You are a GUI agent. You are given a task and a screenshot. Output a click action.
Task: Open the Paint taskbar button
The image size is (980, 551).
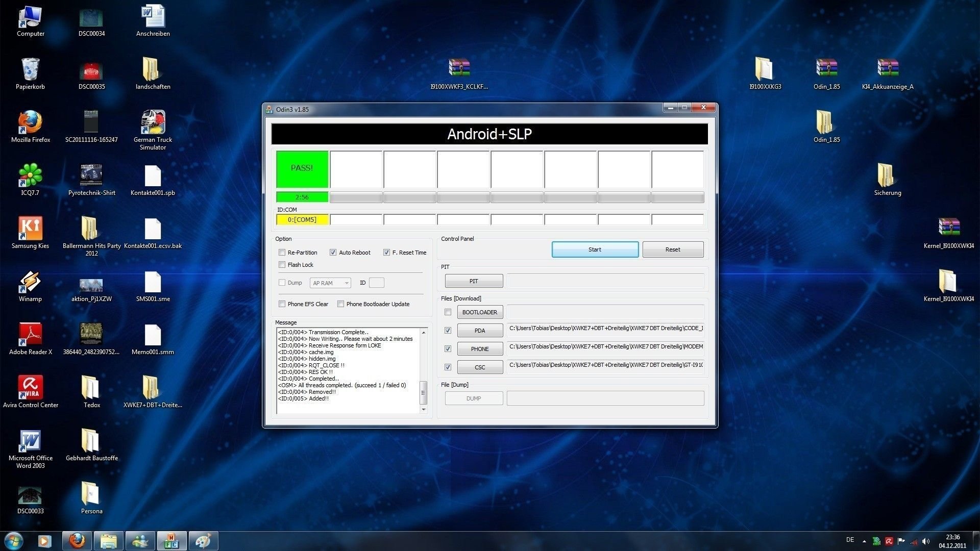coord(204,541)
